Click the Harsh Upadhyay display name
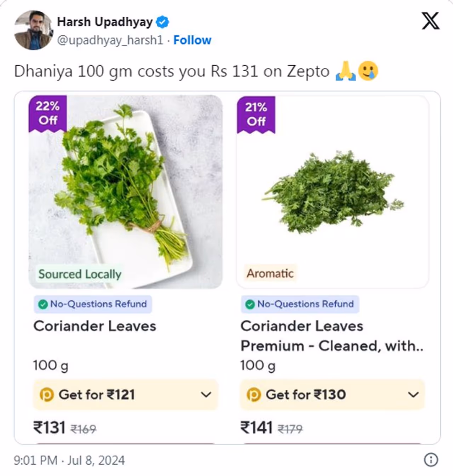Image resolution: width=453 pixels, height=476 pixels. (x=105, y=22)
